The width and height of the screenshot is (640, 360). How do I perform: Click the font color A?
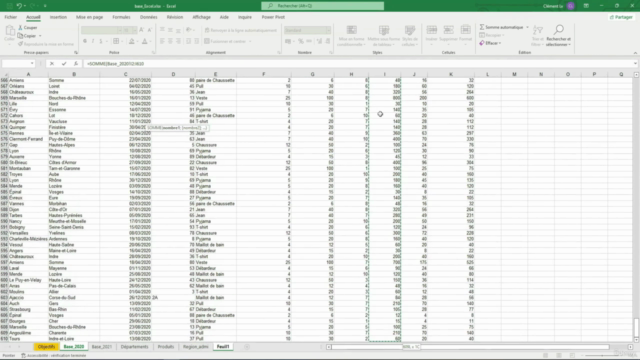click(x=144, y=41)
